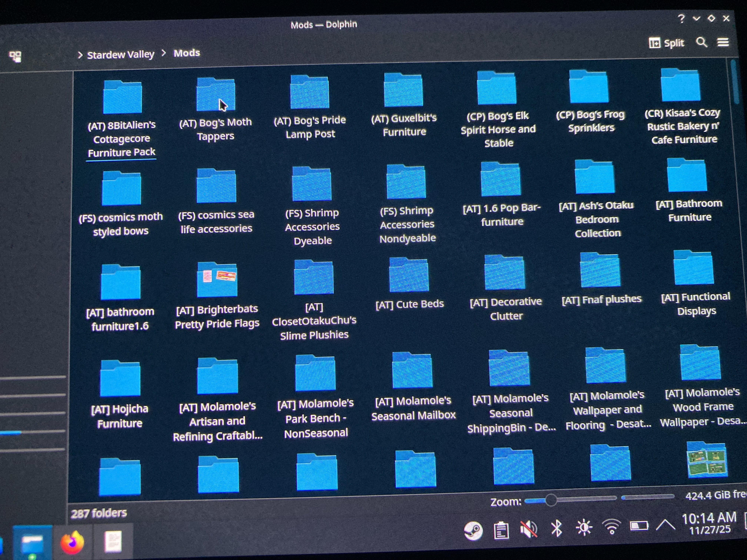The image size is (747, 560).
Task: Click the battery status tray icon
Action: tap(639, 526)
